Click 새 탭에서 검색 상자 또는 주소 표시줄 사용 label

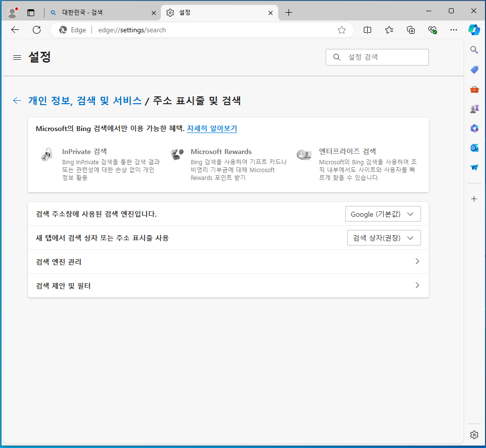click(x=102, y=238)
